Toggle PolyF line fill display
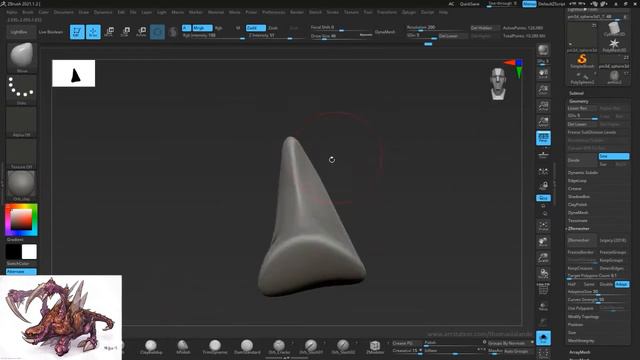Image resolution: width=640 pixels, height=360 pixels. pos(543,290)
